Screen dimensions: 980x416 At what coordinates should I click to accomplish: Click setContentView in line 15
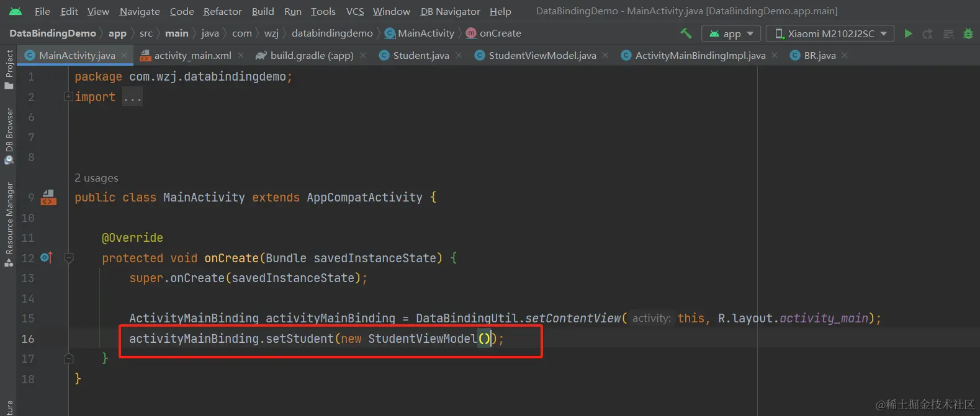click(x=573, y=318)
